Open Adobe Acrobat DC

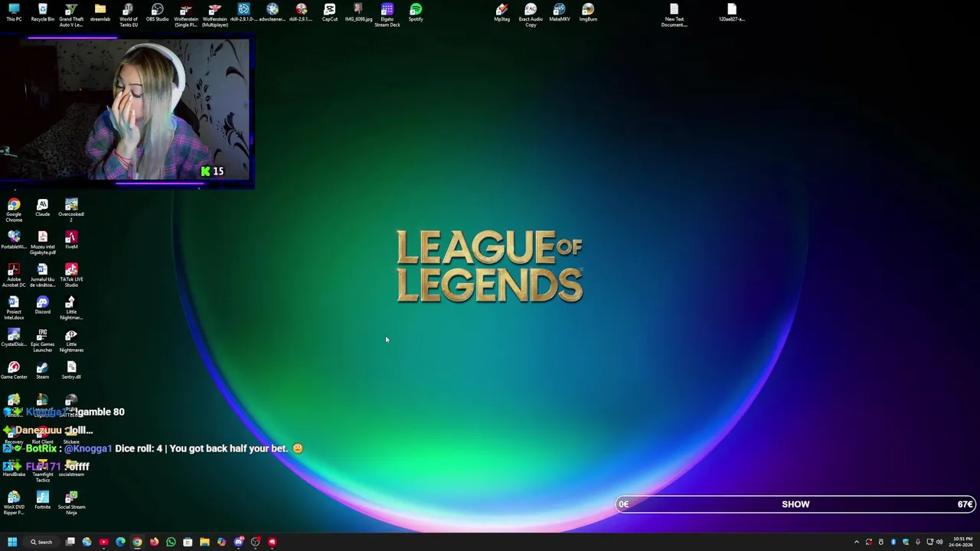pyautogui.click(x=14, y=275)
